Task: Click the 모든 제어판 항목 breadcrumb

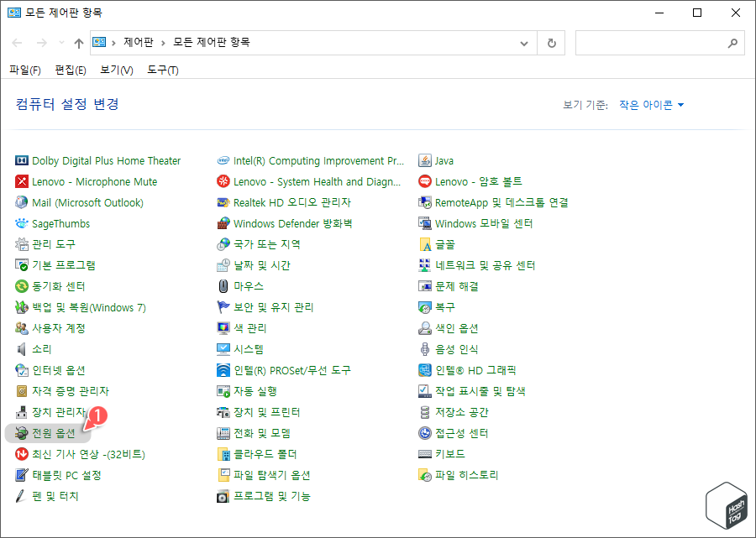Action: coord(212,42)
